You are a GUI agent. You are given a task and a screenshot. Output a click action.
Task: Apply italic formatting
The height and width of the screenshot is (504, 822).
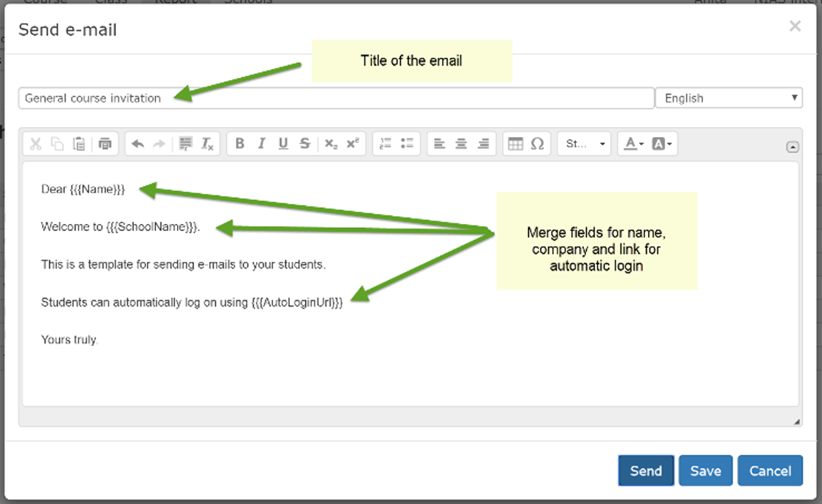click(x=262, y=144)
